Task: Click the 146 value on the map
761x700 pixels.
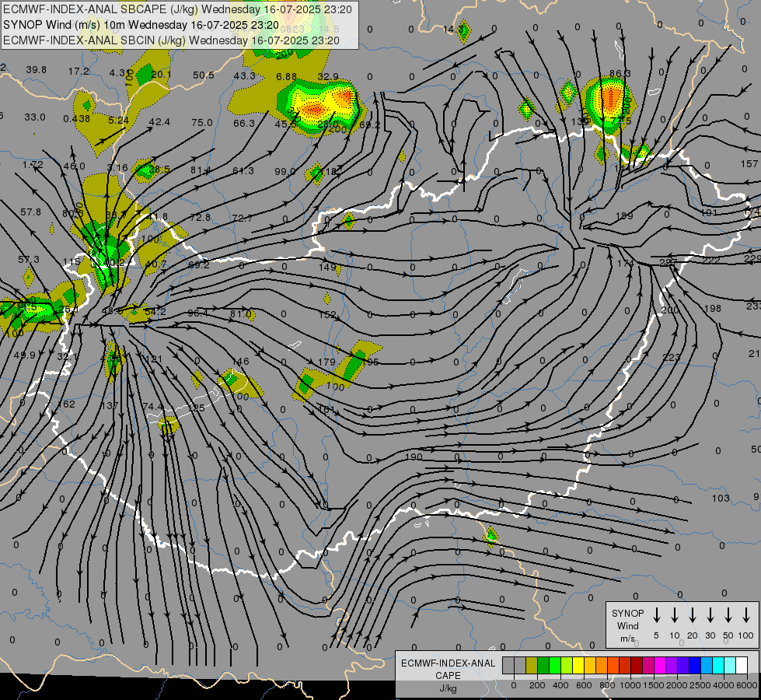Action: (241, 361)
